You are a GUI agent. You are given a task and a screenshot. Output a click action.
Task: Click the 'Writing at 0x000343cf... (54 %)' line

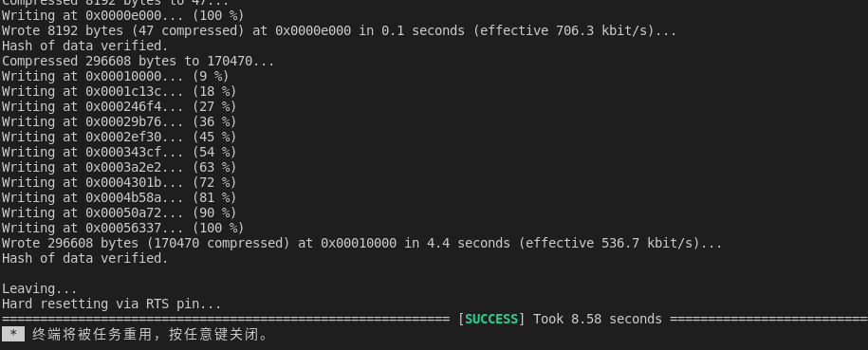click(119, 152)
